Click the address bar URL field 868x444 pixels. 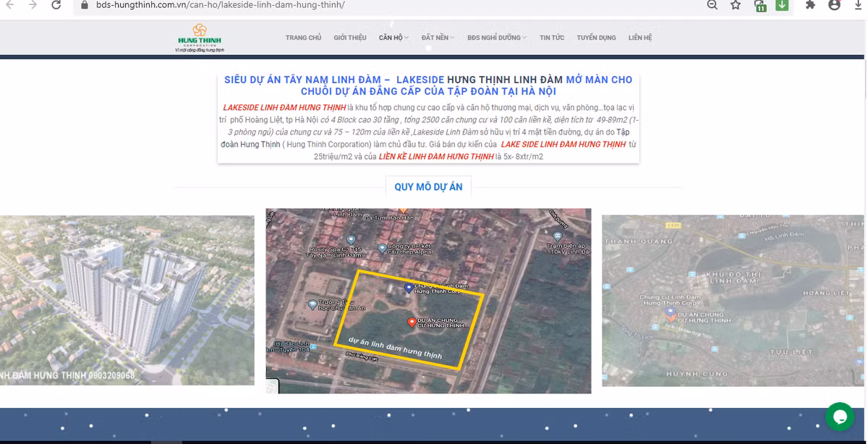[362, 5]
